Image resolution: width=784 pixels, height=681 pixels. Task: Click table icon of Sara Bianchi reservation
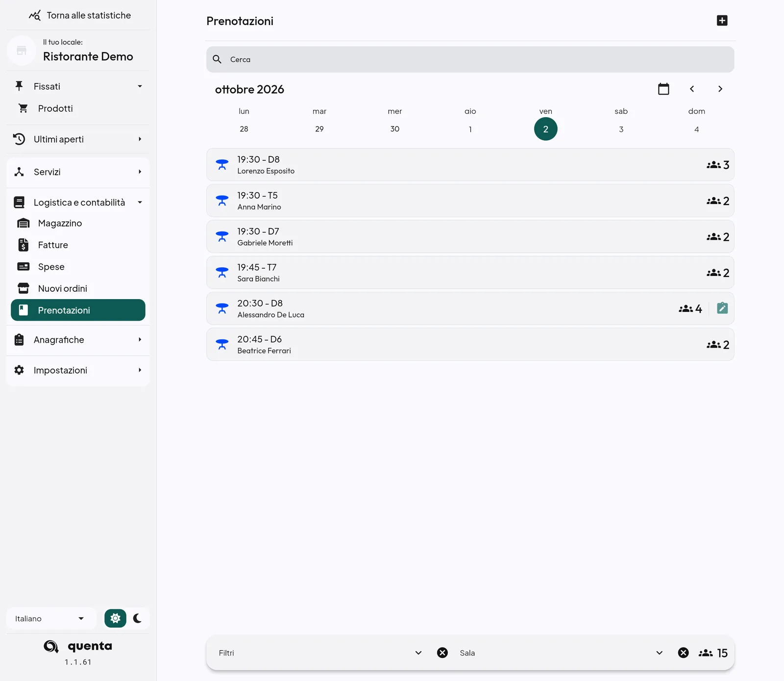(222, 273)
